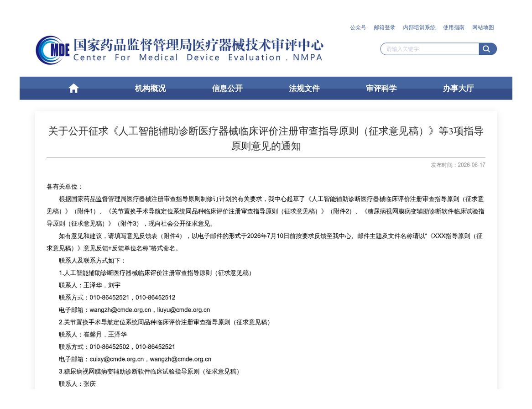The image size is (532, 409).
Task: Click contact line 王泽华，刘宇
Action: (89, 285)
